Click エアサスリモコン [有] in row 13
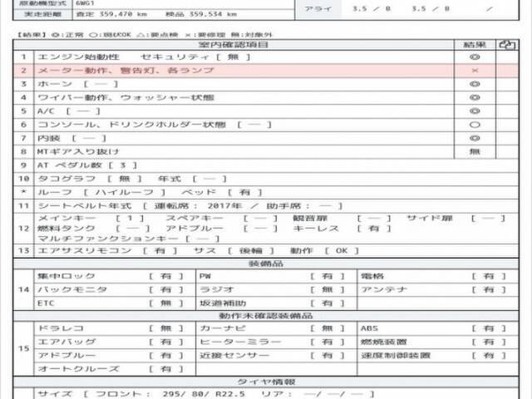 (x=107, y=251)
